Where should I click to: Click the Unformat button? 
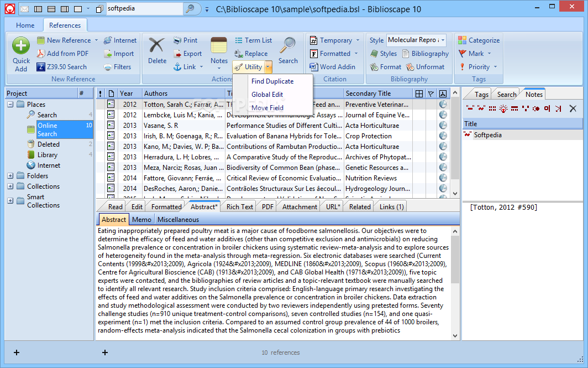point(426,67)
